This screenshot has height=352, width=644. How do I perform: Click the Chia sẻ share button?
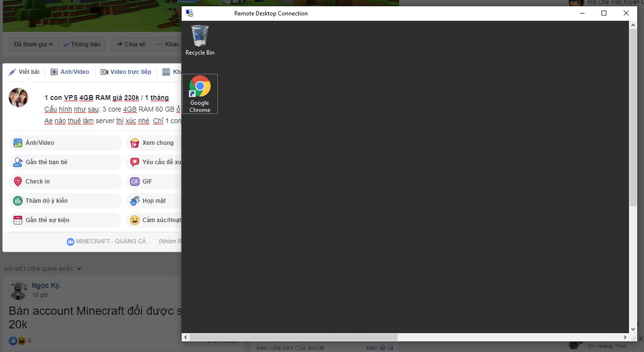(x=131, y=44)
